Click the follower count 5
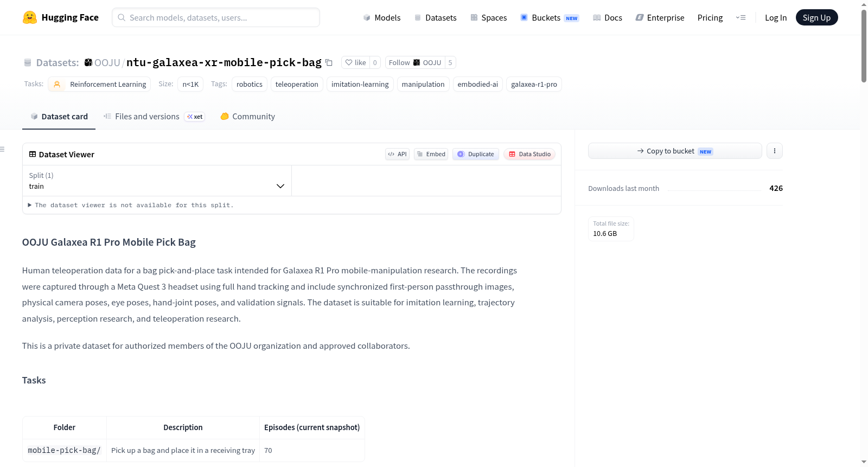 click(x=450, y=62)
